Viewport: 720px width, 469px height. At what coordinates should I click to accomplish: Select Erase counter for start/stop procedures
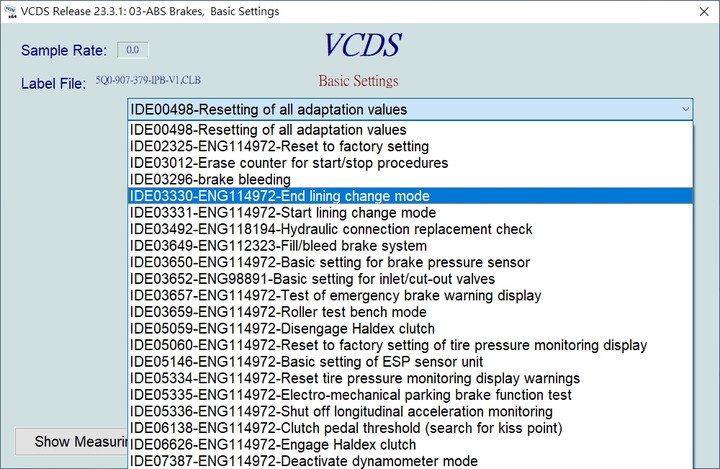coord(410,163)
